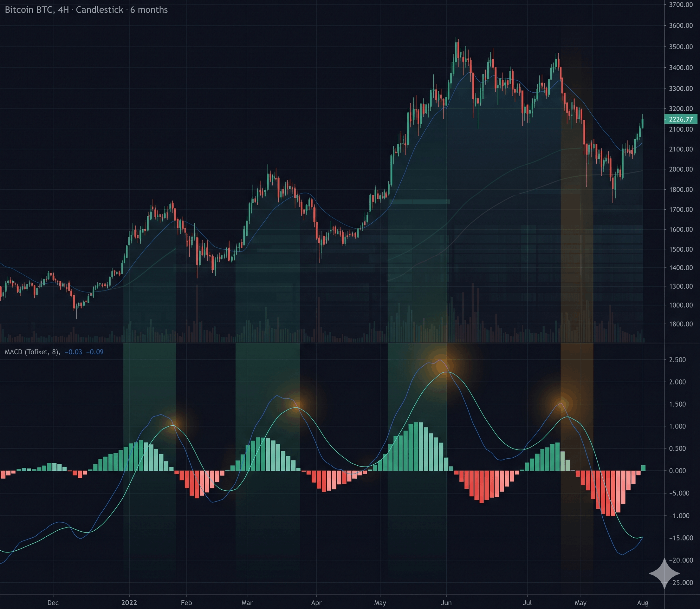Click the 1.000 MACD scale label
Viewport: 700px width, 609px height.
coord(677,427)
